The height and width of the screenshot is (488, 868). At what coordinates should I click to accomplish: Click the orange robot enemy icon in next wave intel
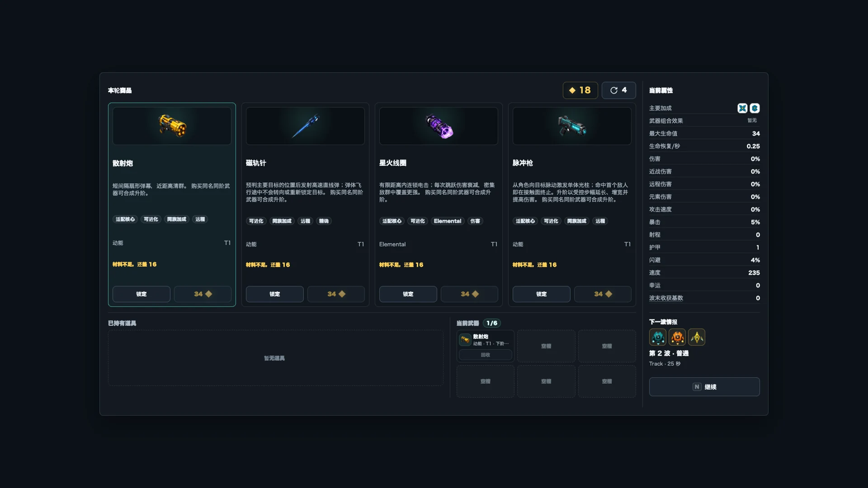[x=677, y=337]
